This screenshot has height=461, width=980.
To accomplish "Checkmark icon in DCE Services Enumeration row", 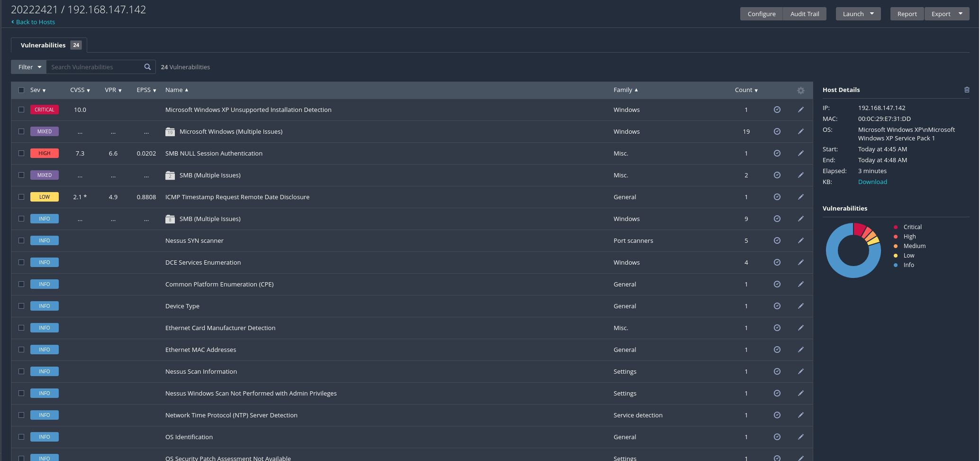I will 777,262.
